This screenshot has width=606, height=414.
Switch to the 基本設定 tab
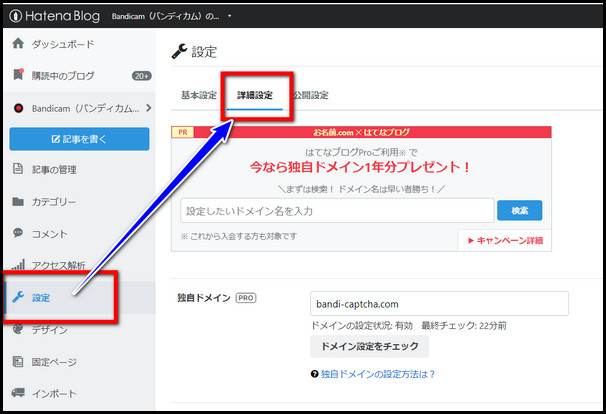pyautogui.click(x=199, y=95)
